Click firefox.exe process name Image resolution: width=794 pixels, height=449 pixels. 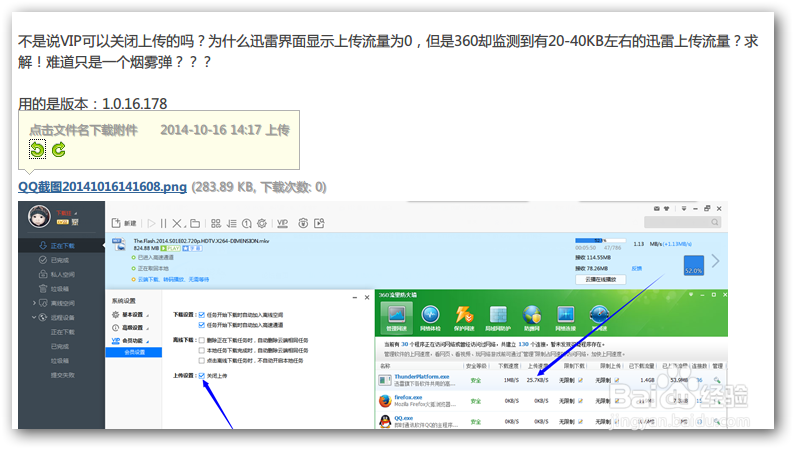coord(408,397)
